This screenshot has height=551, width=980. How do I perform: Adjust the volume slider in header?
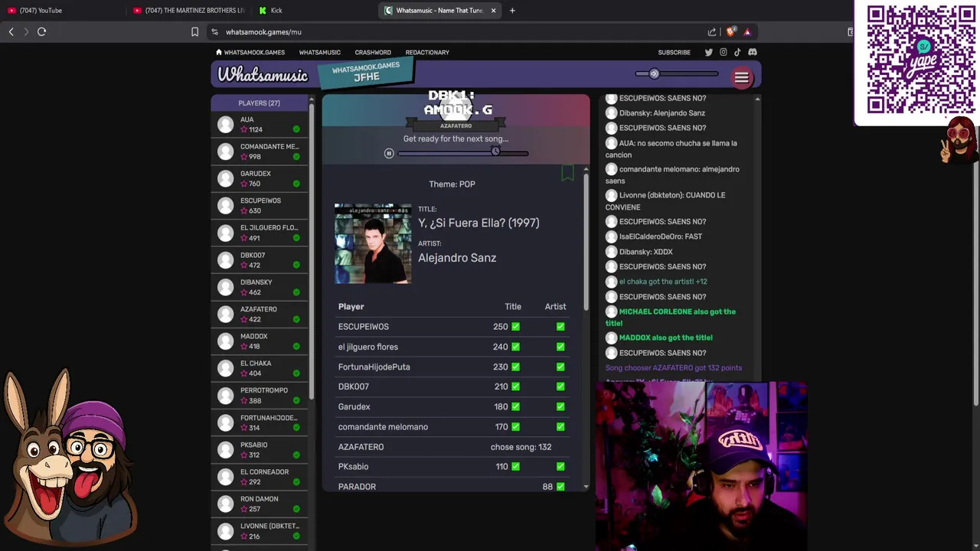pyautogui.click(x=677, y=74)
